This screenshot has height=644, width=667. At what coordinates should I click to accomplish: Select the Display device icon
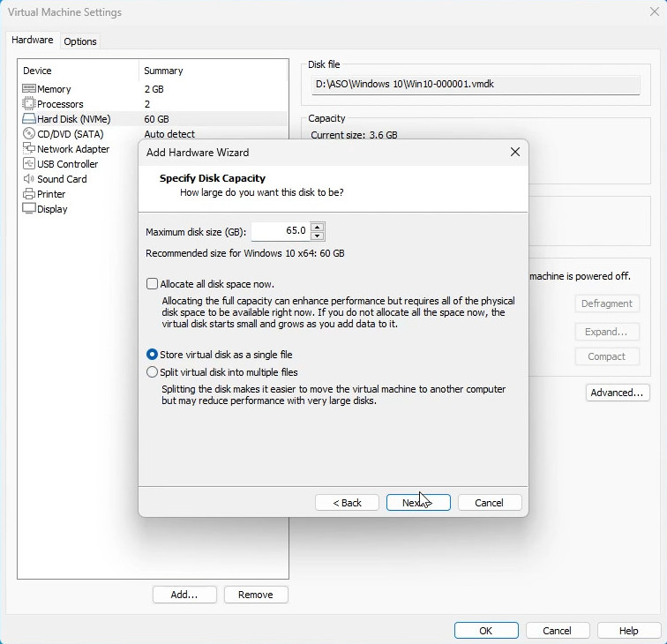(28, 209)
